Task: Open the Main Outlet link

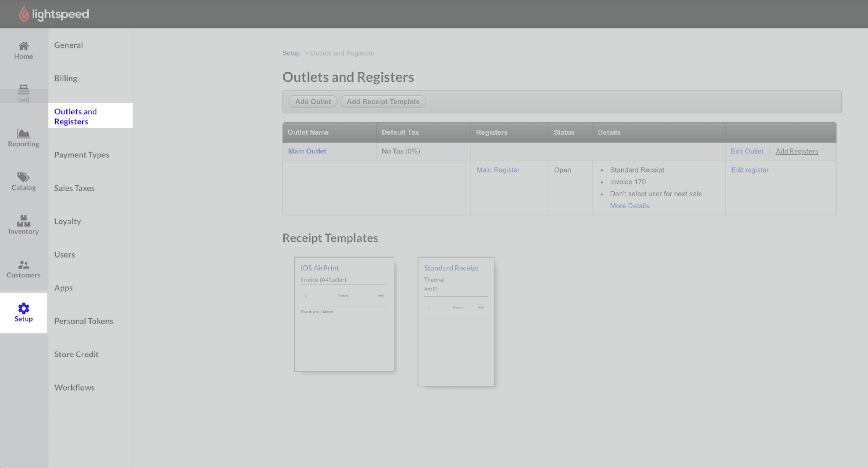Action: click(x=307, y=151)
